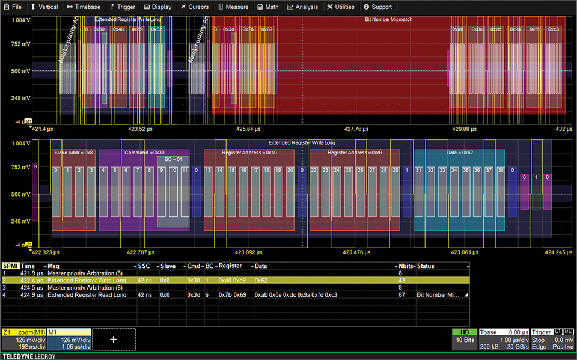Image resolution: width=577 pixels, height=360 pixels.
Task: Select the Extended Register Read Long table row
Action: [236, 295]
